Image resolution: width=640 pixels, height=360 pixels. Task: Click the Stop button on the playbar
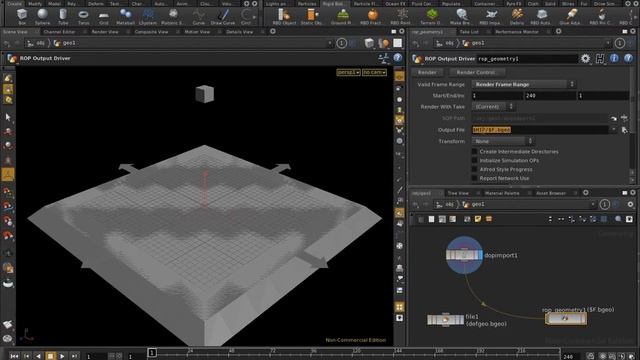[x=50, y=356]
